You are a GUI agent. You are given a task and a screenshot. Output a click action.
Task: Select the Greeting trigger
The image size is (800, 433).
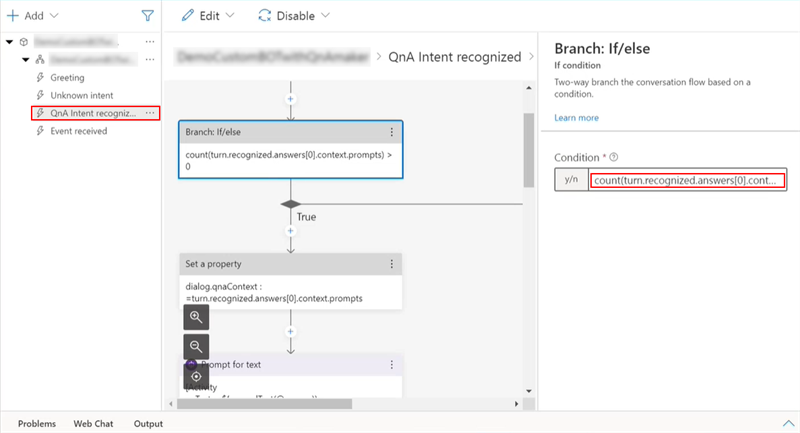pyautogui.click(x=67, y=77)
